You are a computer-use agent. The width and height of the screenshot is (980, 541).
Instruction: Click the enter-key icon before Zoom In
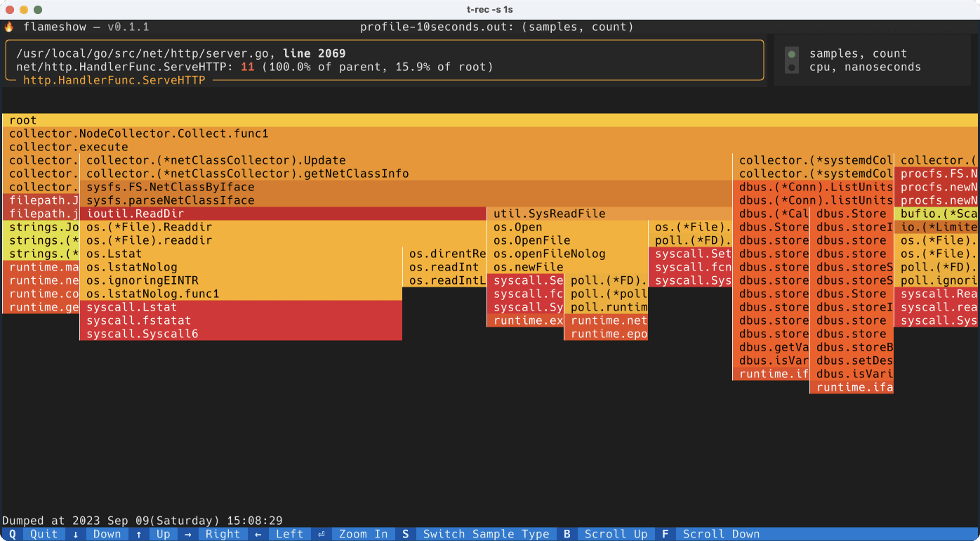pos(321,533)
